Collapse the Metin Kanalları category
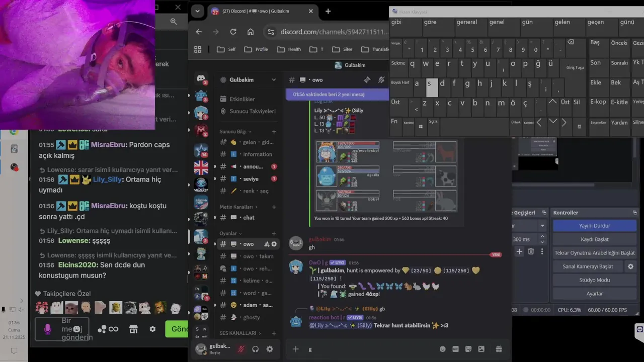 click(238, 207)
